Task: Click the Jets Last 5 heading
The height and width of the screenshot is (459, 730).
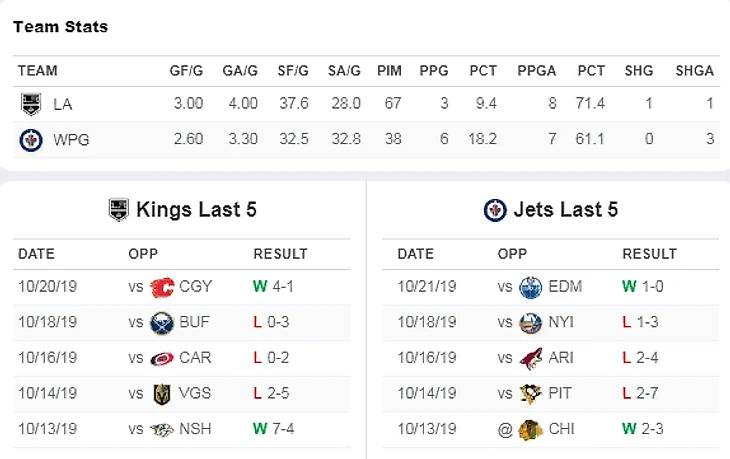Action: pos(565,210)
